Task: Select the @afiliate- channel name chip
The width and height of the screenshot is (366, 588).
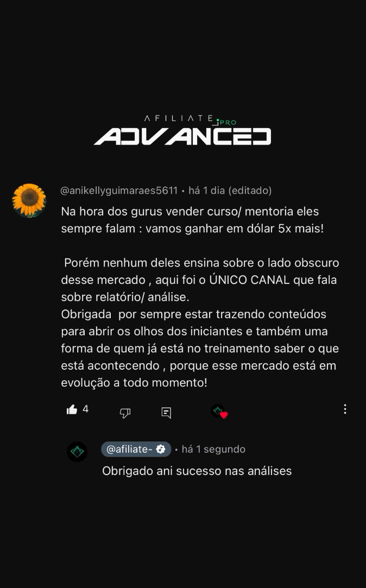Action: click(x=136, y=449)
